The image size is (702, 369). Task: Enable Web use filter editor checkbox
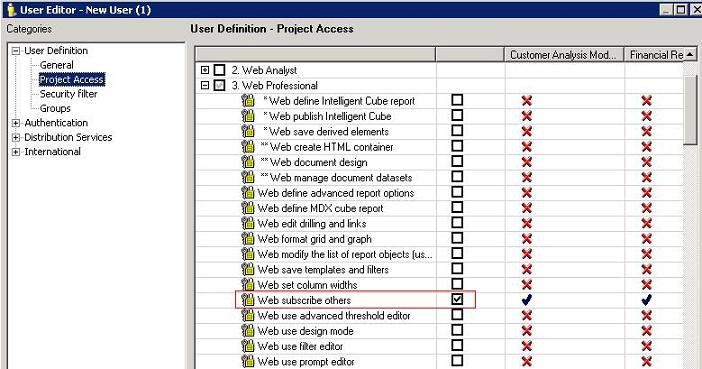pos(457,345)
